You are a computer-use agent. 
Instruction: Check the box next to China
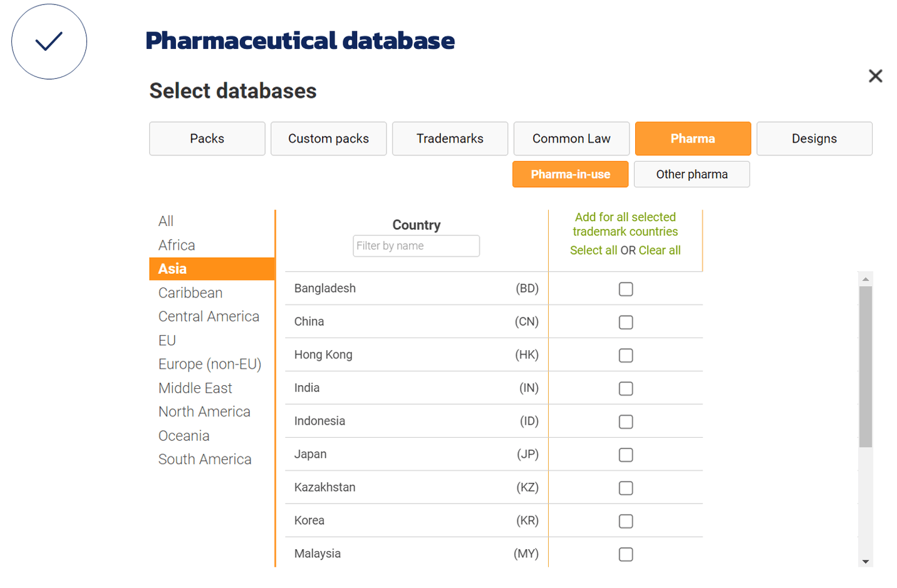pos(626,322)
